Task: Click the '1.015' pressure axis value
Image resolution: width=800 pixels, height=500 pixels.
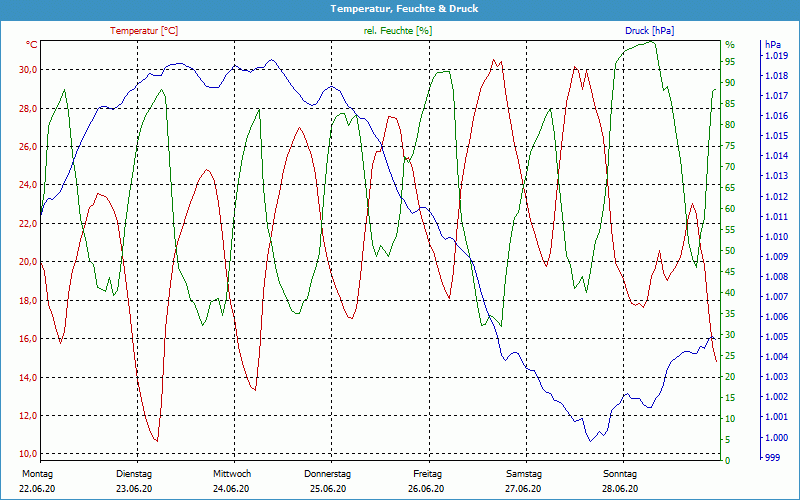Action: pyautogui.click(x=777, y=136)
